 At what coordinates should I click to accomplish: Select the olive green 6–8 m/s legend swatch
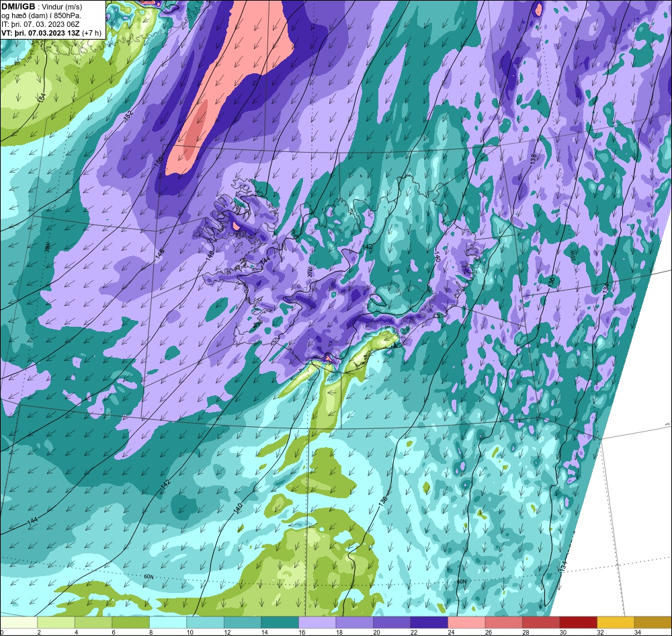pos(131,623)
